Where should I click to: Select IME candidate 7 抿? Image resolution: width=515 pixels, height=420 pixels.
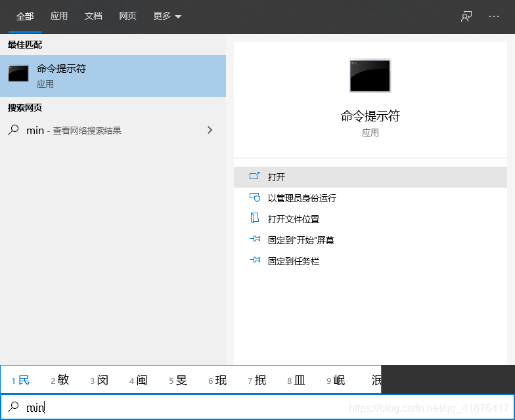(257, 381)
